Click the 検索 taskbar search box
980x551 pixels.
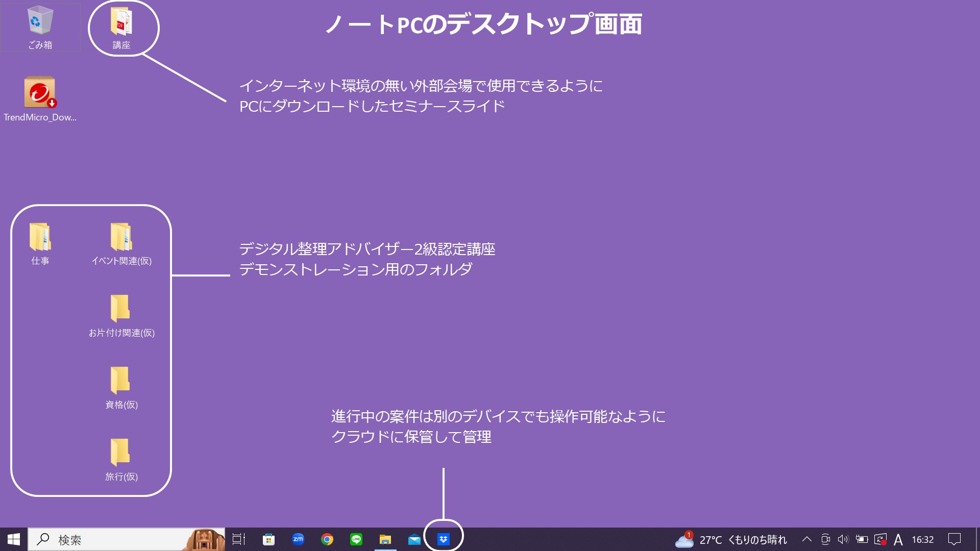127,539
